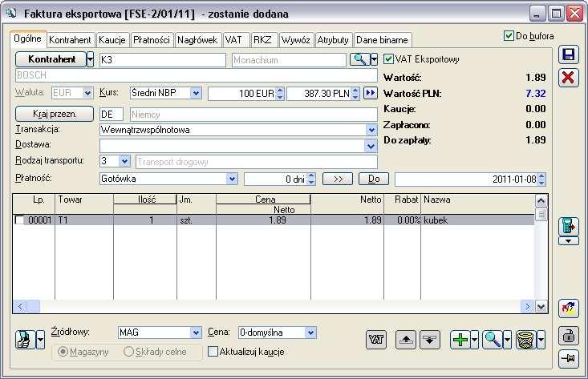Select the Składy celne radio button

[128, 352]
